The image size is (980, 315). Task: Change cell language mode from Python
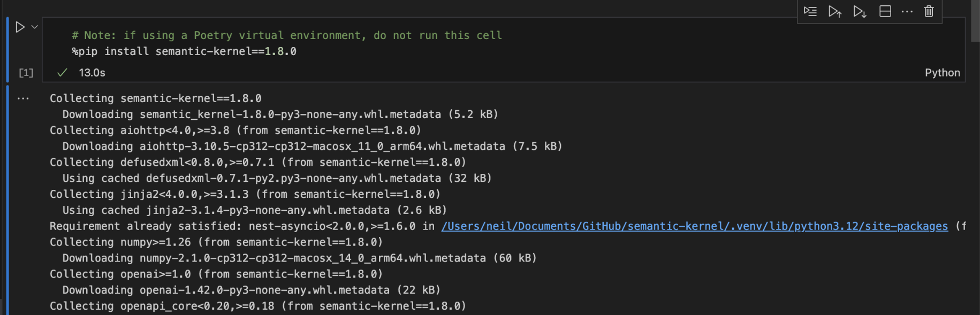[x=942, y=73]
